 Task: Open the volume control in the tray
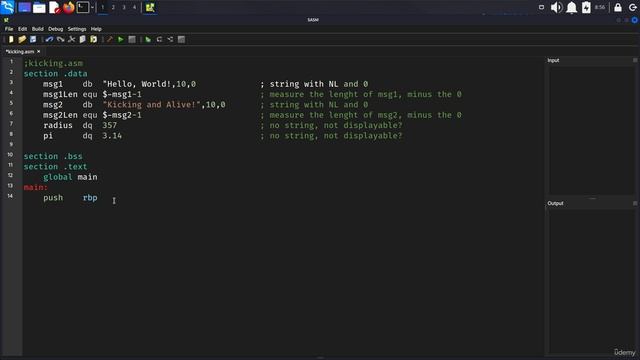point(556,7)
